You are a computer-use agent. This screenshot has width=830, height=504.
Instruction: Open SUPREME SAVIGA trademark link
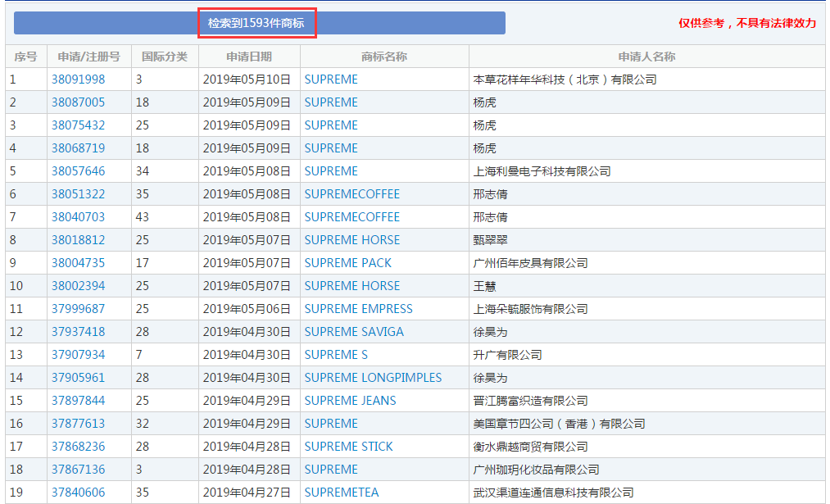[x=354, y=332]
